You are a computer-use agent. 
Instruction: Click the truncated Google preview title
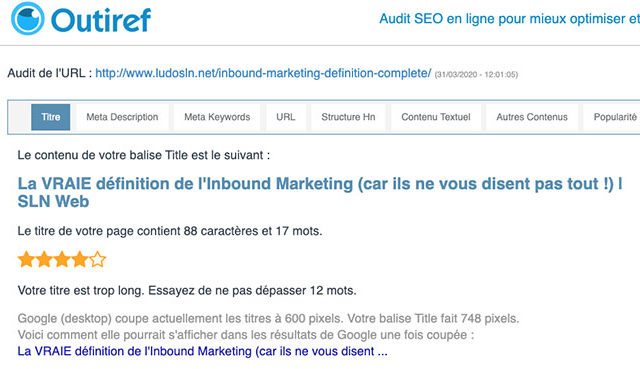point(202,351)
